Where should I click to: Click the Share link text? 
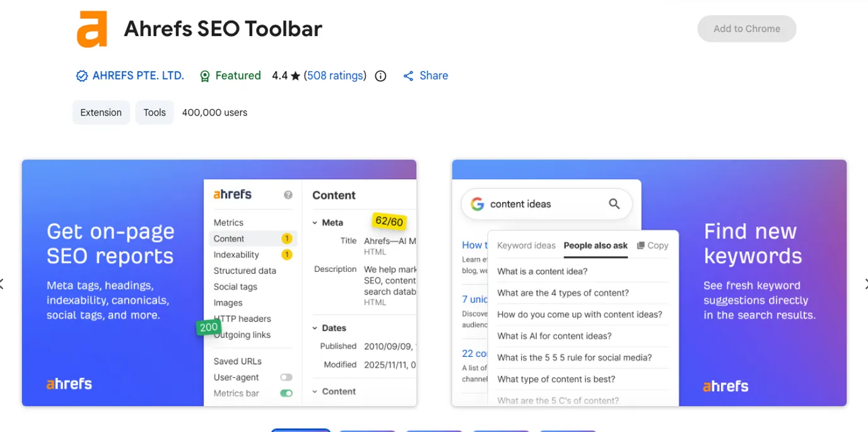click(x=434, y=76)
